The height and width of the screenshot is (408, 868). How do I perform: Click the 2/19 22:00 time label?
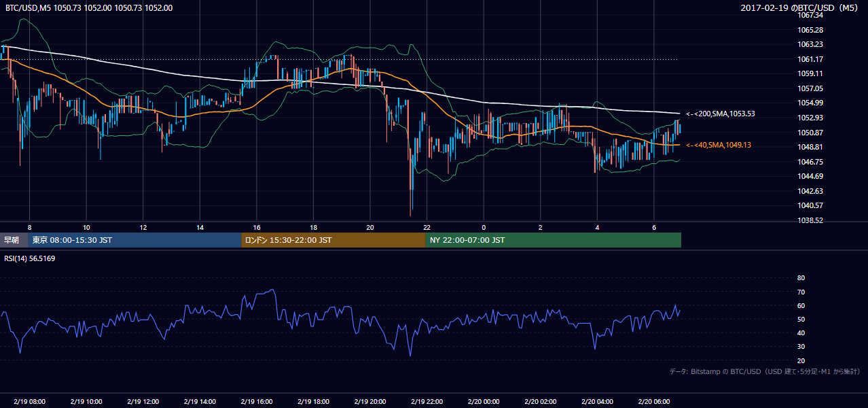tap(427, 402)
